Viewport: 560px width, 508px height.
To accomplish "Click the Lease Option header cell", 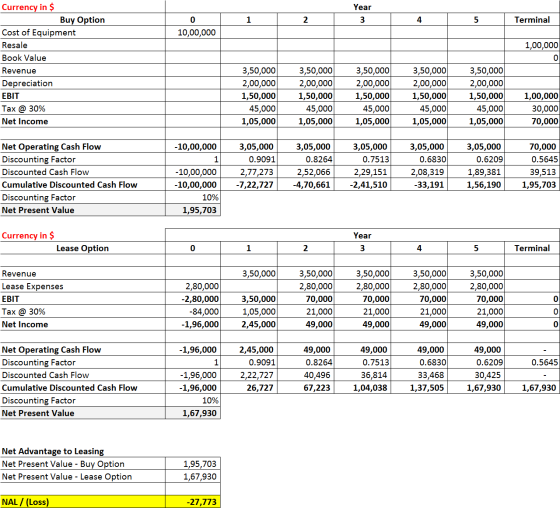I will [82, 248].
